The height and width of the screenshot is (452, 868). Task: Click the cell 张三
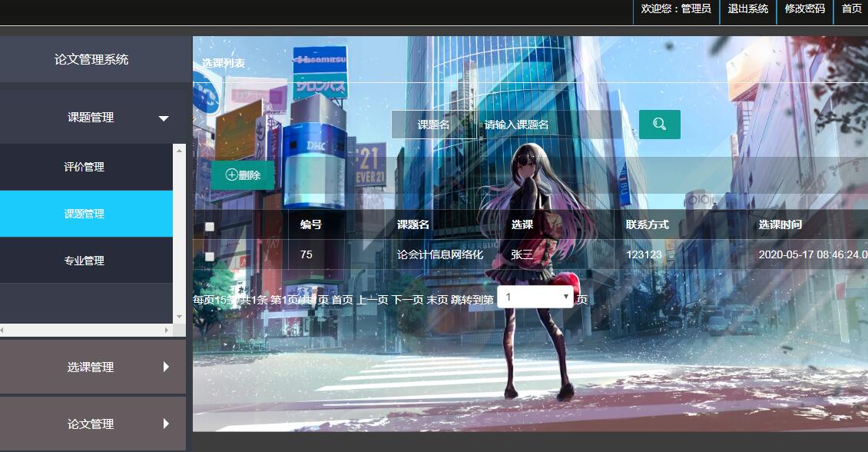tap(522, 254)
